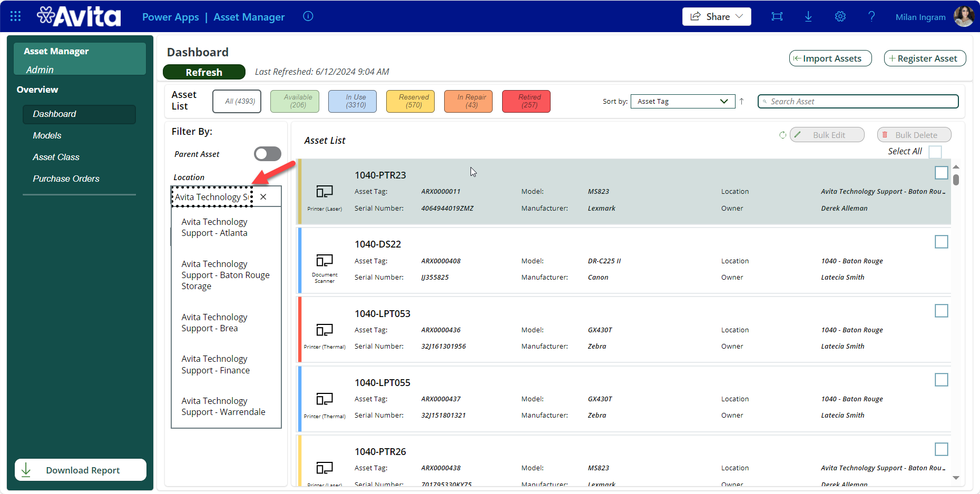Click the Search Asset input field
The image size is (980, 494).
(x=858, y=101)
